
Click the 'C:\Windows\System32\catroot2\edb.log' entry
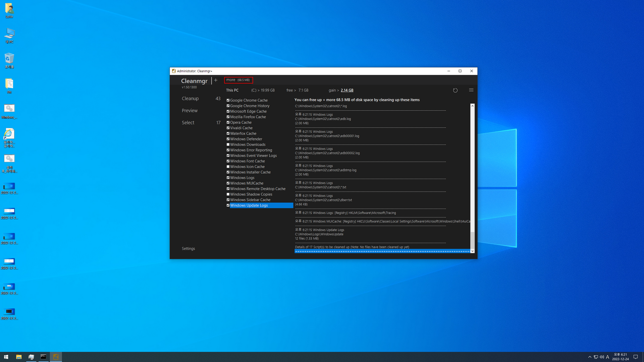click(323, 119)
